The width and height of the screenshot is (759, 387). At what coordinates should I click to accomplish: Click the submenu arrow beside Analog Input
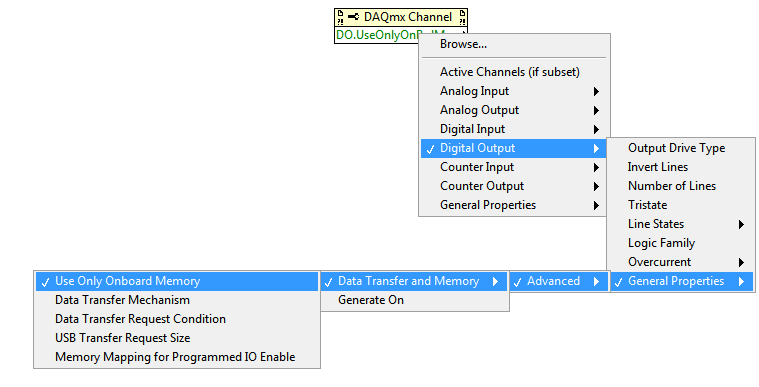(596, 92)
